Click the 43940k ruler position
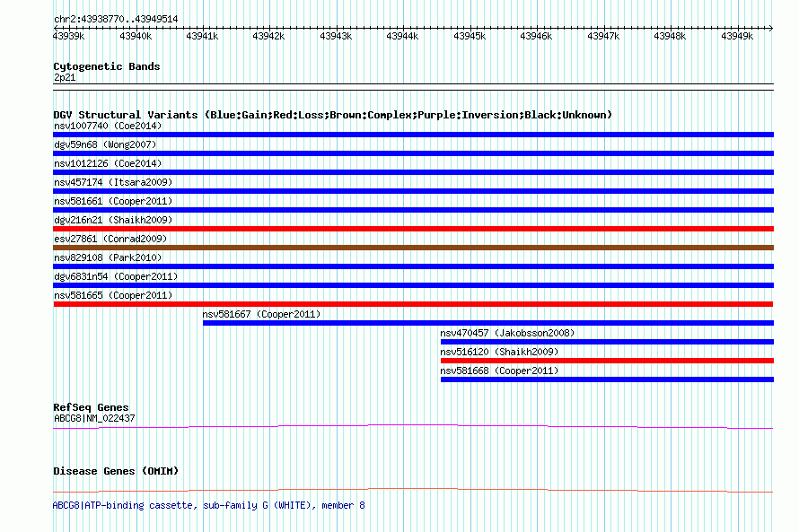799x532 pixels. (136, 36)
